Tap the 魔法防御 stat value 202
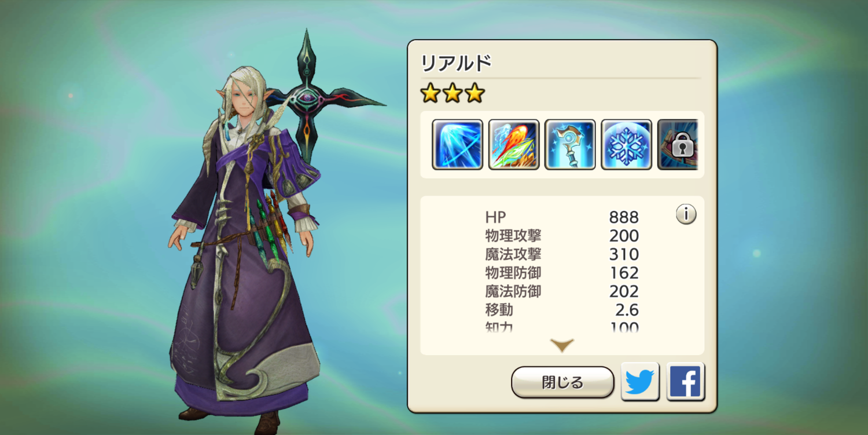The image size is (868, 435). [x=624, y=291]
